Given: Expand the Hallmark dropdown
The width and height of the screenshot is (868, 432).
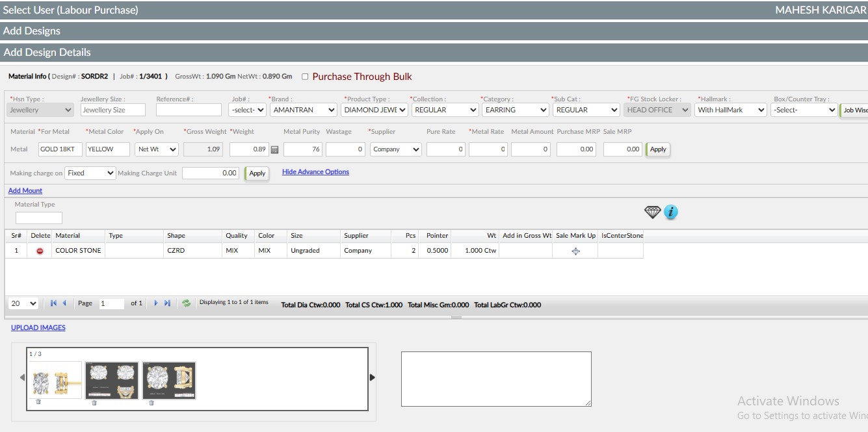Looking at the screenshot, I should click(x=731, y=110).
